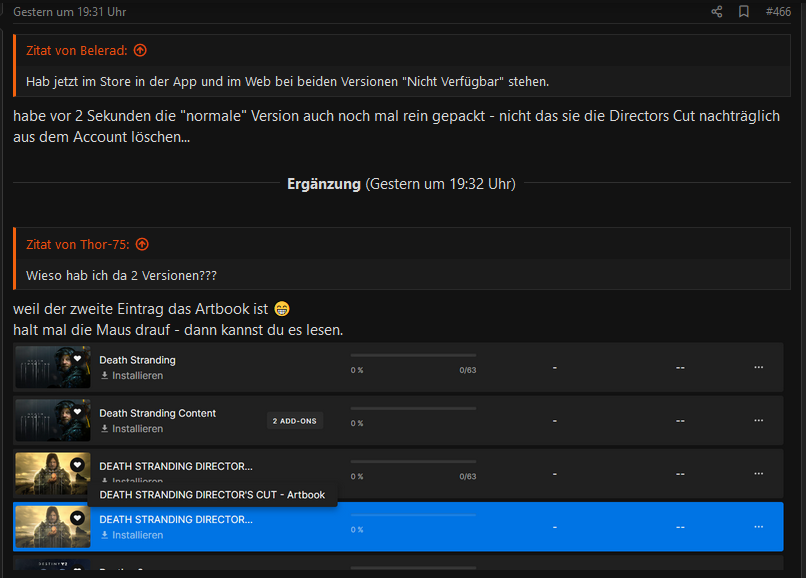Click the Death Stranding progress bar

click(x=413, y=355)
